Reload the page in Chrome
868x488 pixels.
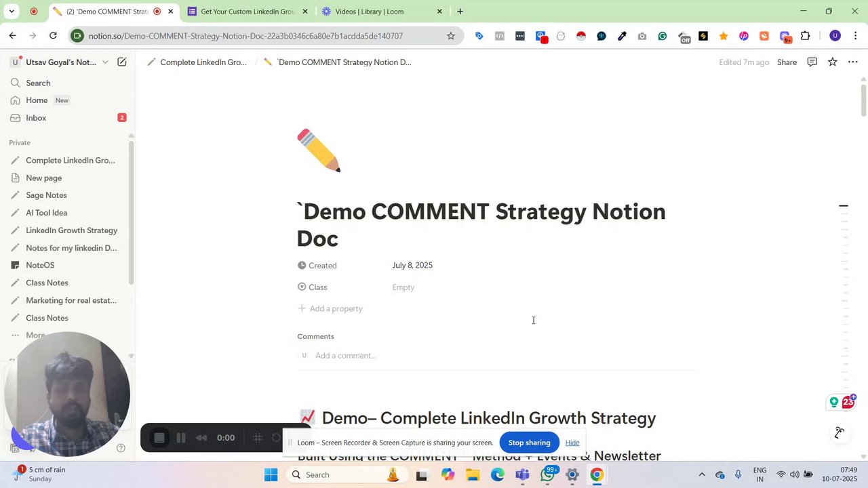pos(53,36)
